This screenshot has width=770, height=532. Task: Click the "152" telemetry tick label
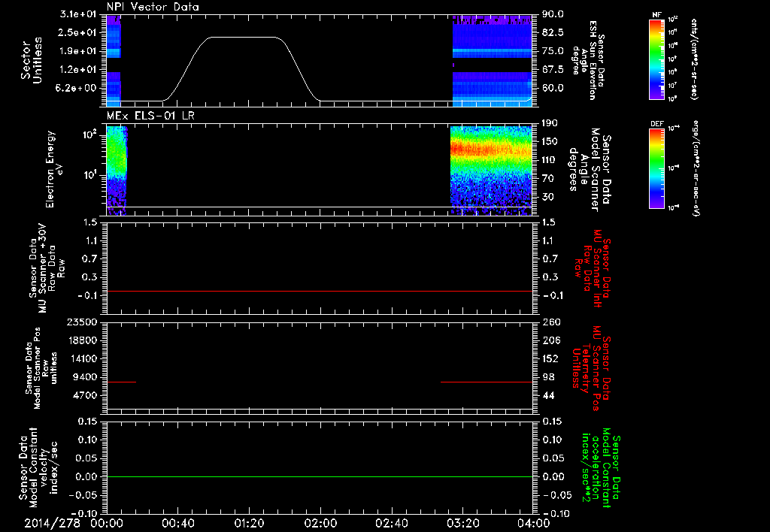point(550,358)
